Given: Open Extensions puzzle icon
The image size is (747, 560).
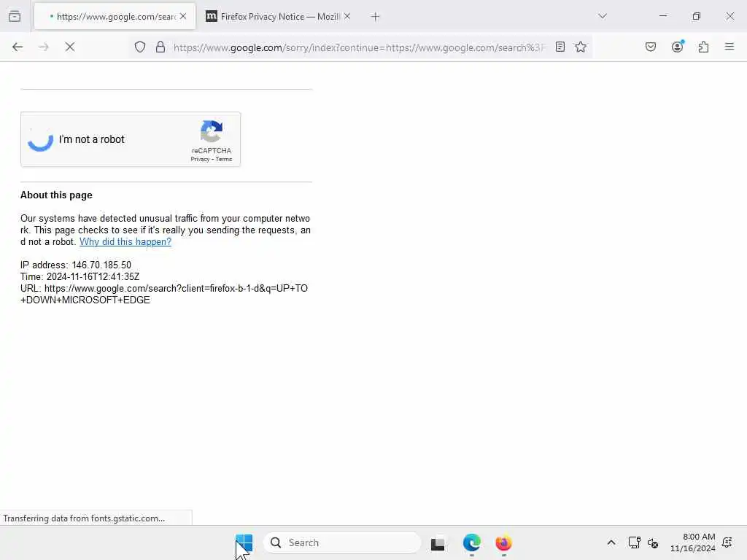Looking at the screenshot, I should [x=703, y=47].
